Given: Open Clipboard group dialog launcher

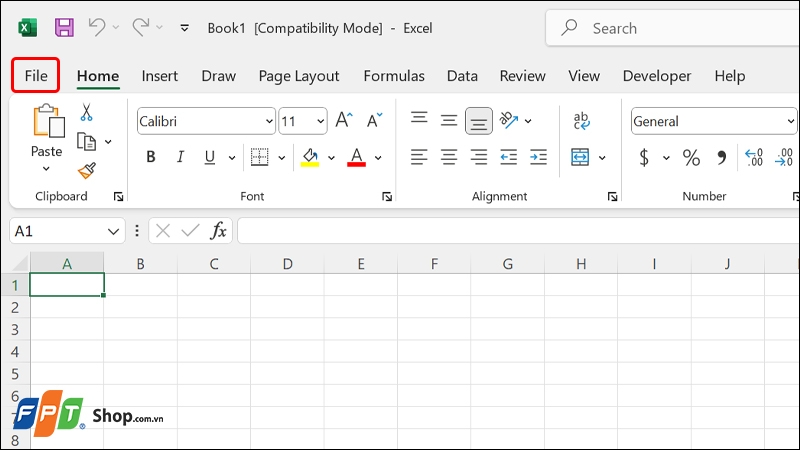Looking at the screenshot, I should click(x=118, y=196).
